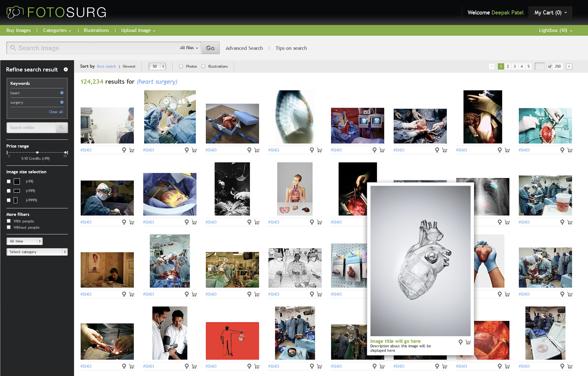This screenshot has height=376, width=588.
Task: Enable the Photos filter checkbox
Action: (x=181, y=66)
